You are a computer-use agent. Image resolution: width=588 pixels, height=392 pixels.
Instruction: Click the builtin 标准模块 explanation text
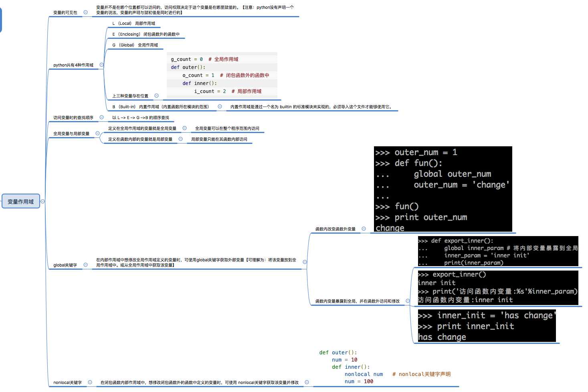[x=312, y=107]
